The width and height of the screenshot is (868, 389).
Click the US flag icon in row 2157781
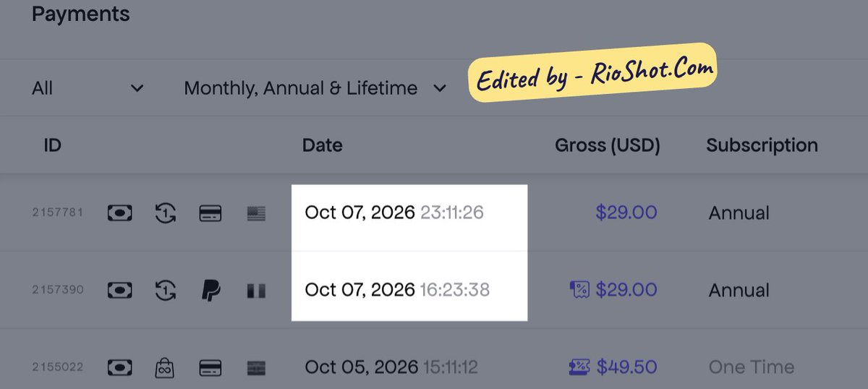tap(256, 213)
